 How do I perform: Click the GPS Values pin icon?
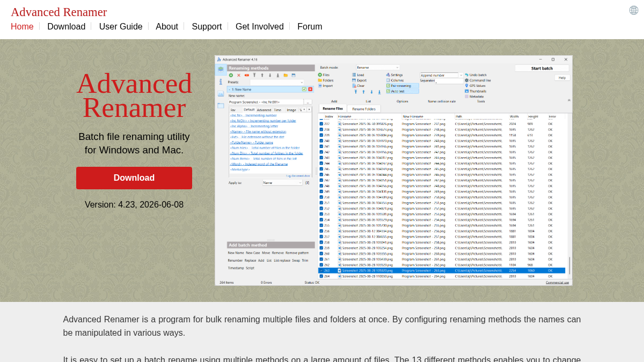[467, 85]
